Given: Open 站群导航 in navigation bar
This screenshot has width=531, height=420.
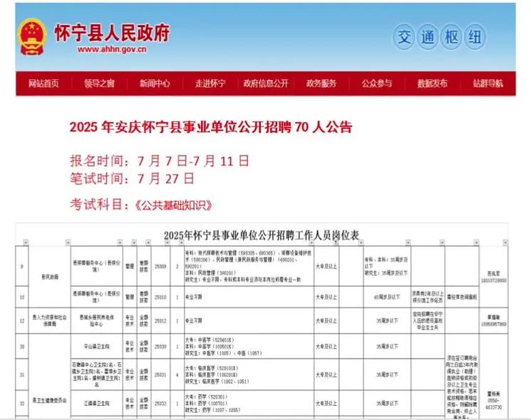Looking at the screenshot, I should [x=488, y=83].
